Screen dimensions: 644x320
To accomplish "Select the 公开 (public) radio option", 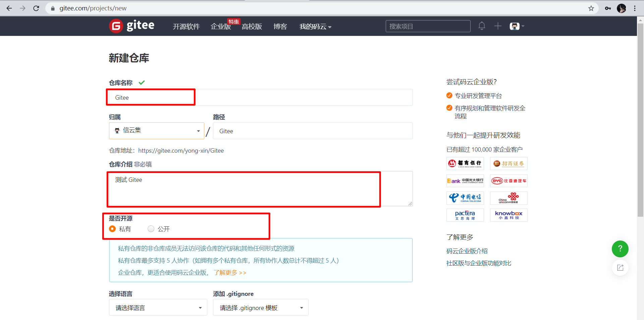I will click(x=151, y=229).
